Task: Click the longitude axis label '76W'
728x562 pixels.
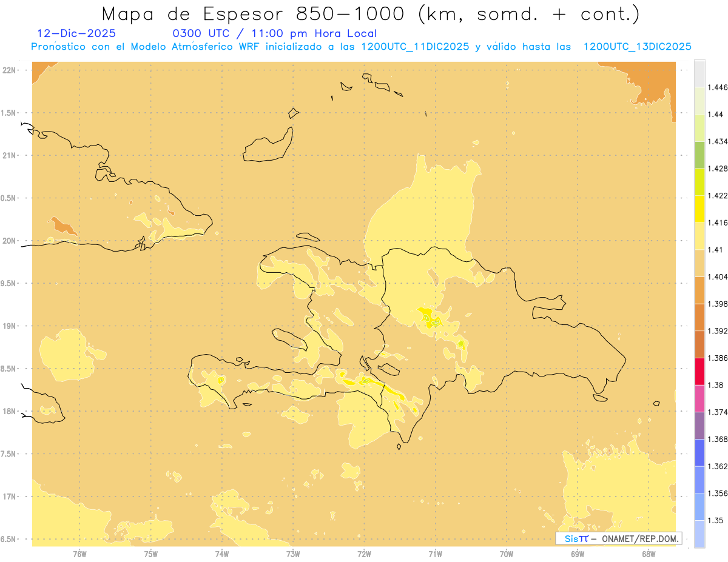Action: coord(79,554)
